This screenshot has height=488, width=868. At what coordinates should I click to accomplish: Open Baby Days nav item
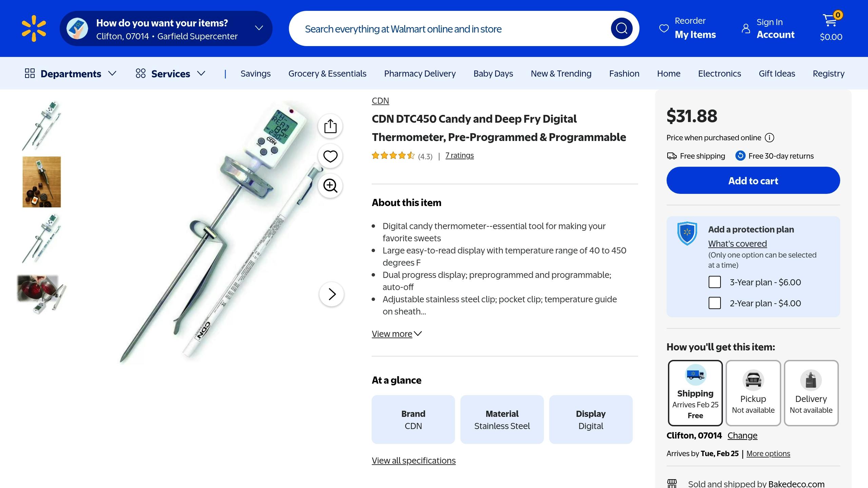coord(493,74)
